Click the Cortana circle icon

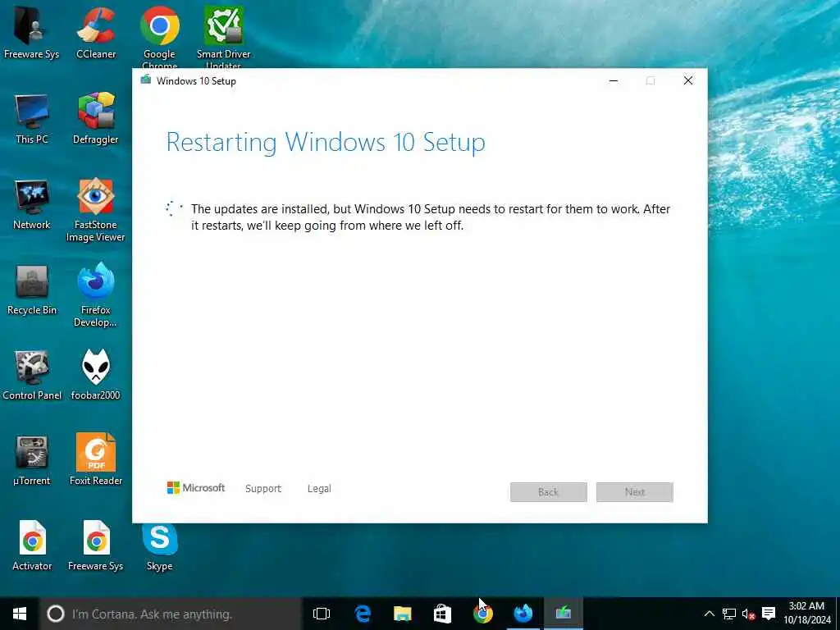55,614
